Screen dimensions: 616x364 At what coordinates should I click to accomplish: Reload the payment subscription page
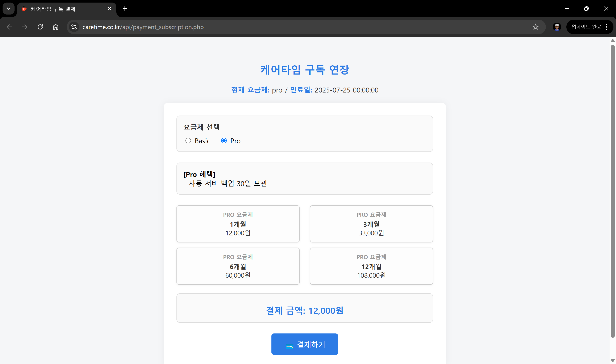click(x=40, y=27)
